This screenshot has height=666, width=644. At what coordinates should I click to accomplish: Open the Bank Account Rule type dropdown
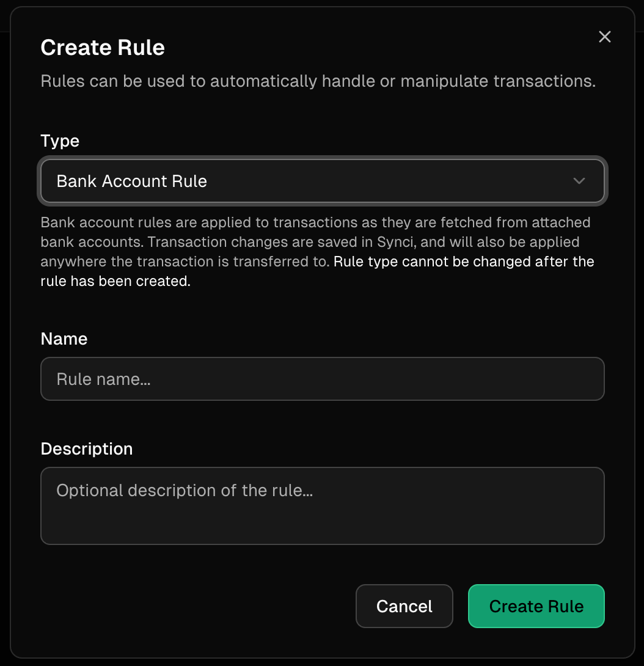tap(323, 181)
